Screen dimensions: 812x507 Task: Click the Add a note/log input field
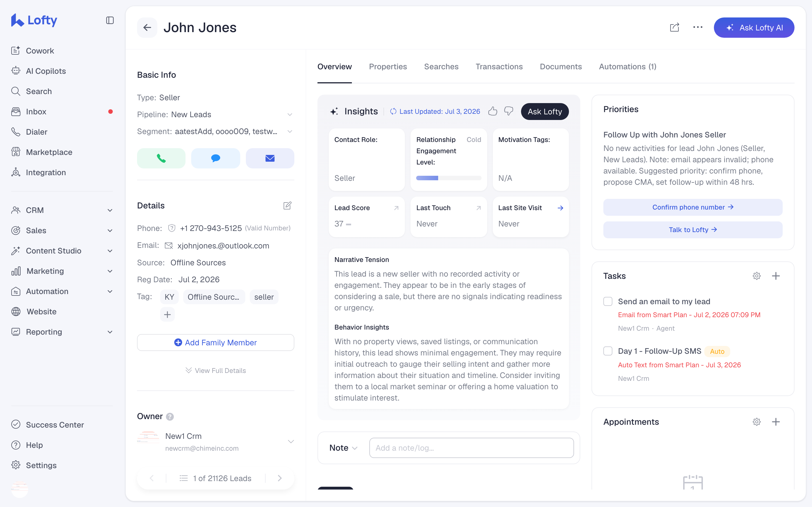click(x=471, y=448)
